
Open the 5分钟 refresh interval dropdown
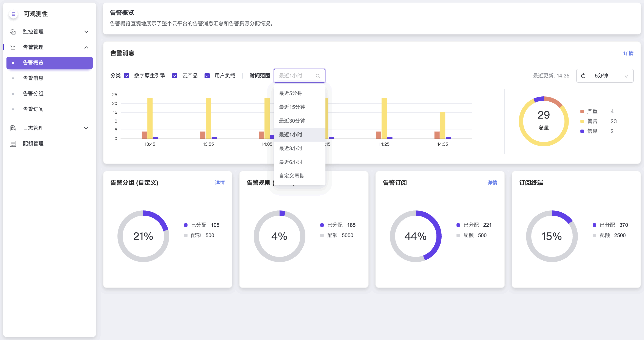pyautogui.click(x=611, y=76)
